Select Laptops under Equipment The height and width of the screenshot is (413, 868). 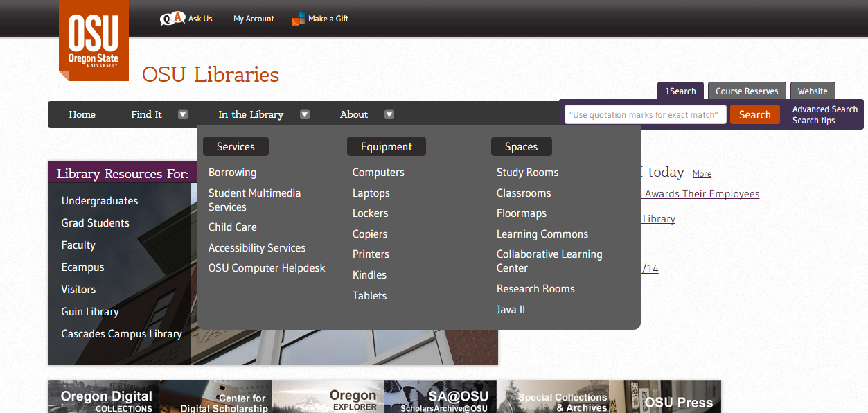point(371,193)
